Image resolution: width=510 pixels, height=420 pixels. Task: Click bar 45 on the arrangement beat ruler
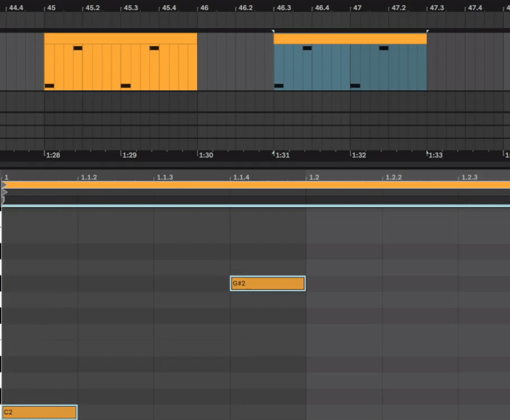(x=51, y=8)
